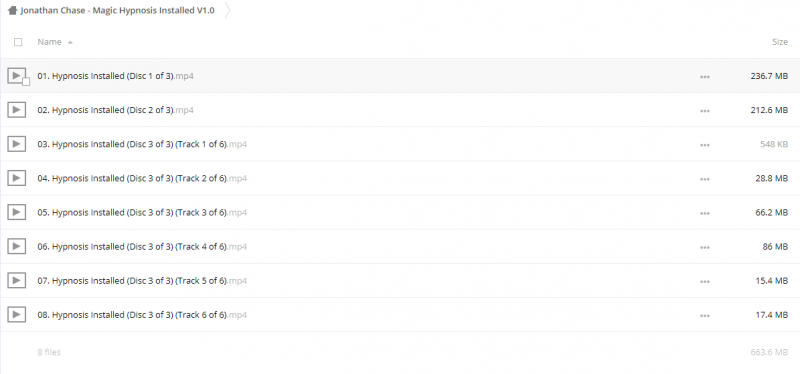Open the Jonathan Chase - Magic Hypnosis Installed breadcrumb
This screenshot has height=374, width=800.
(x=117, y=11)
